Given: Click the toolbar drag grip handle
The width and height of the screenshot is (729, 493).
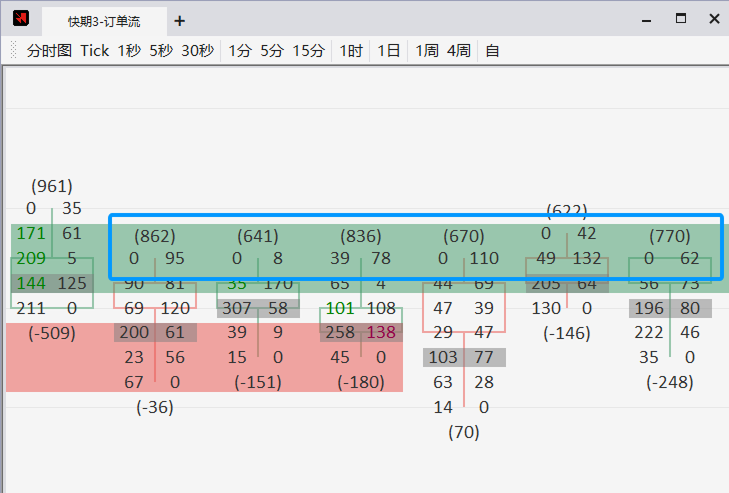Looking at the screenshot, I should (13, 51).
